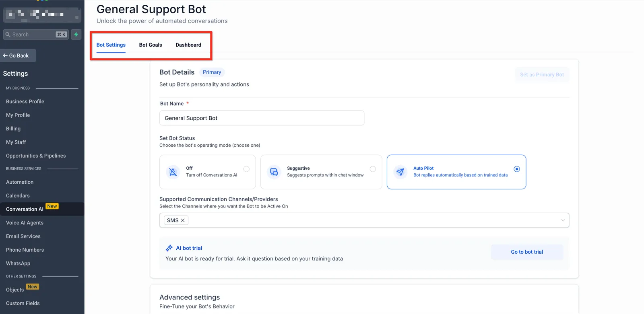The height and width of the screenshot is (314, 644).
Task: Open the Bot Goals tab
Action: tap(151, 45)
